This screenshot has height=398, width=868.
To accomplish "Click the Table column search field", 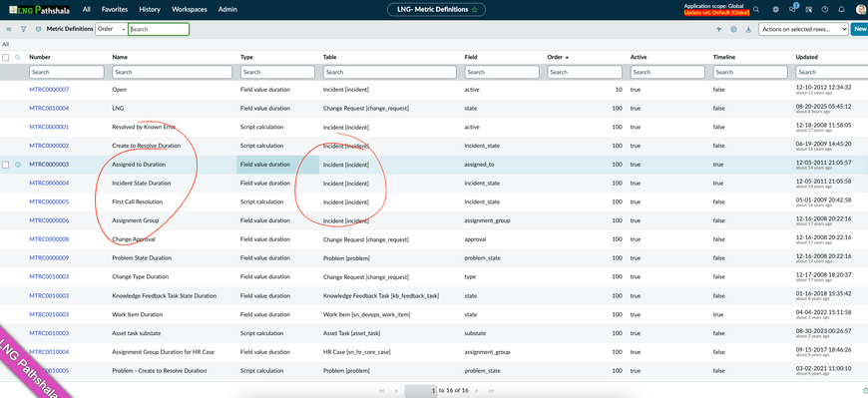I will pos(390,72).
